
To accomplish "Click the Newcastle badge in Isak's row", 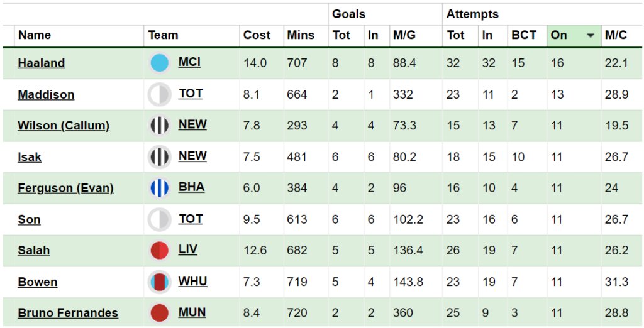I will [159, 157].
